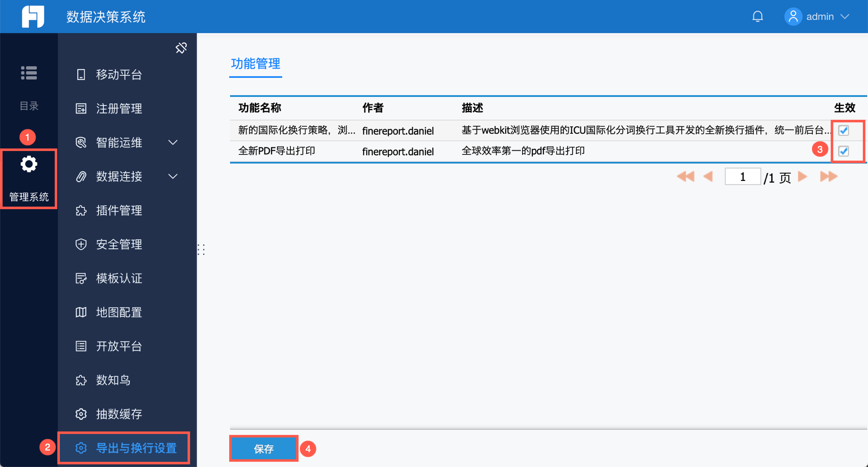
Task: Open the 目录 directory list icon
Action: pyautogui.click(x=29, y=73)
